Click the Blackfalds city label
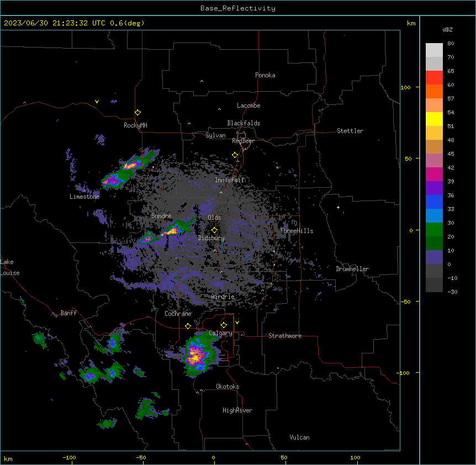This screenshot has width=476, height=465. click(x=244, y=123)
